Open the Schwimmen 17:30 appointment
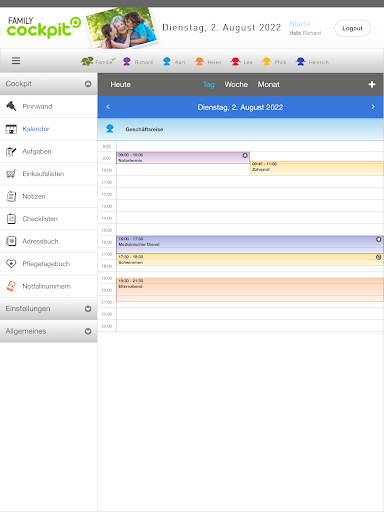The width and height of the screenshot is (384, 512). (250, 260)
